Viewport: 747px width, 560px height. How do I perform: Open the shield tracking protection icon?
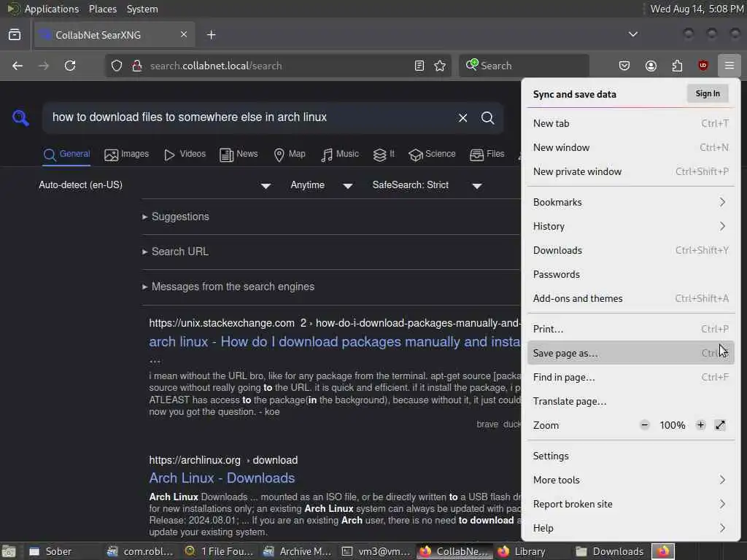(117, 66)
